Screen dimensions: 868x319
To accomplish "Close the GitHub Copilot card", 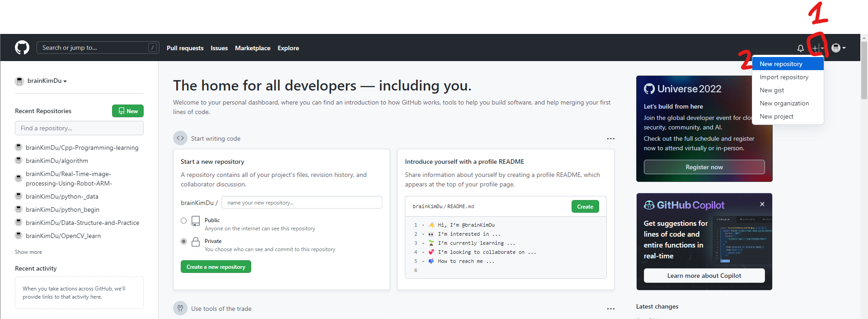I will click(x=762, y=204).
